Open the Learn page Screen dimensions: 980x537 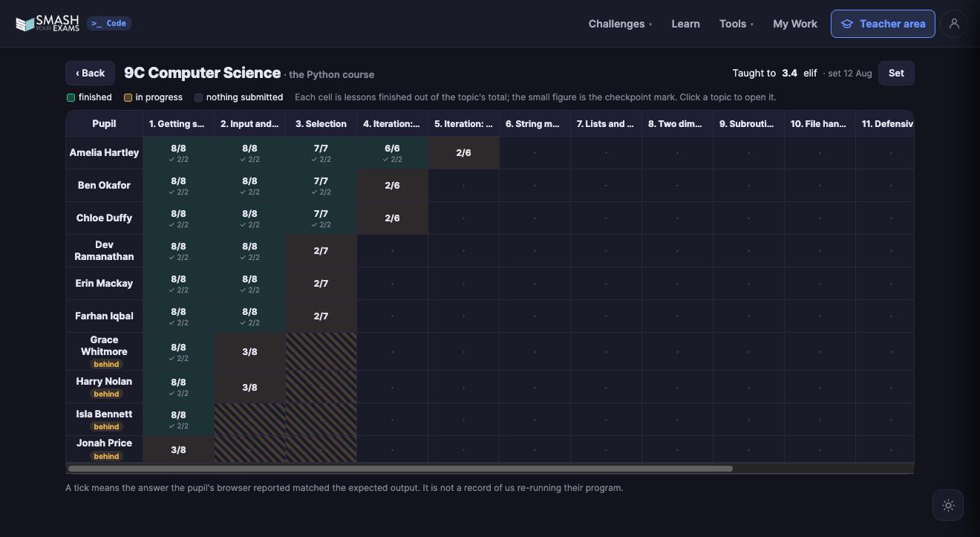point(685,24)
